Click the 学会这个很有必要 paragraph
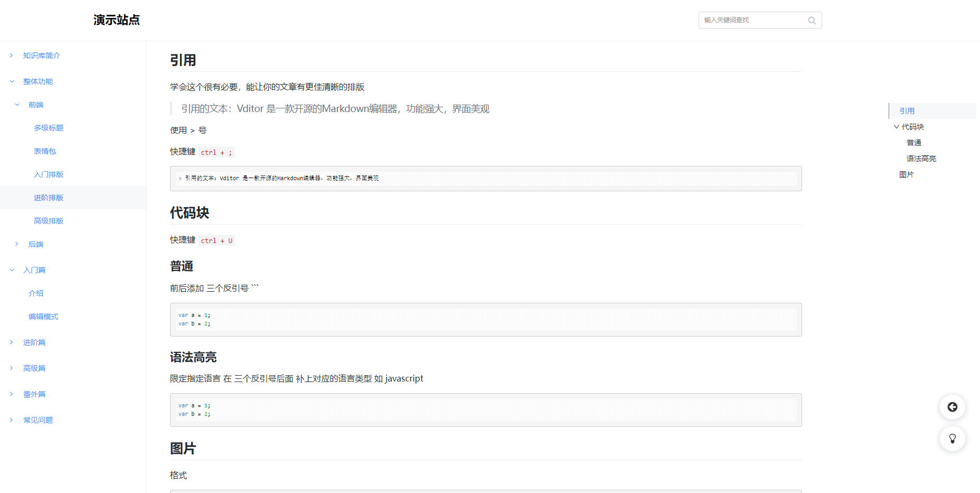Screen dimensions: 980x493 pyautogui.click(x=267, y=87)
